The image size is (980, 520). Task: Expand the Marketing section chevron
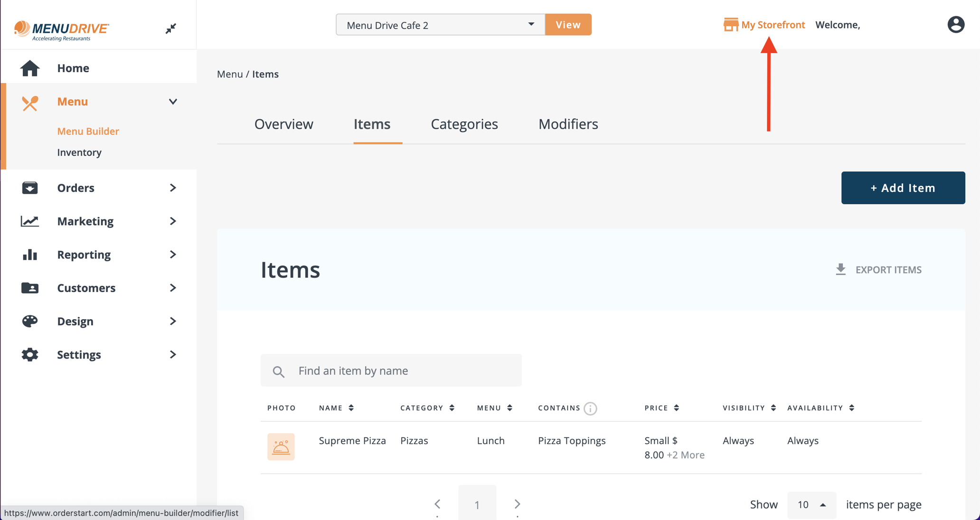[173, 221]
